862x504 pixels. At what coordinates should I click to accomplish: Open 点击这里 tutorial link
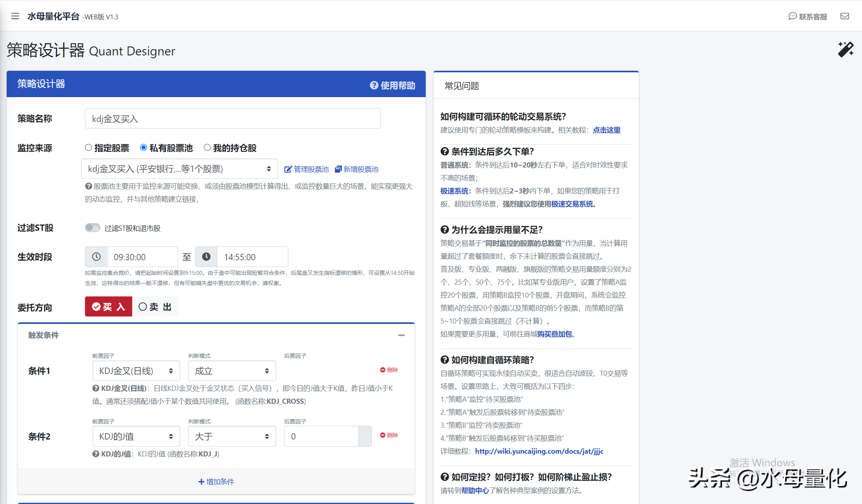click(607, 130)
